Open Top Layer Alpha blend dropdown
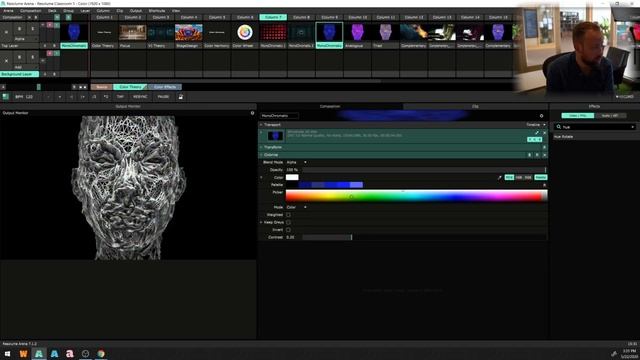The width and height of the screenshot is (640, 360). coord(25,39)
